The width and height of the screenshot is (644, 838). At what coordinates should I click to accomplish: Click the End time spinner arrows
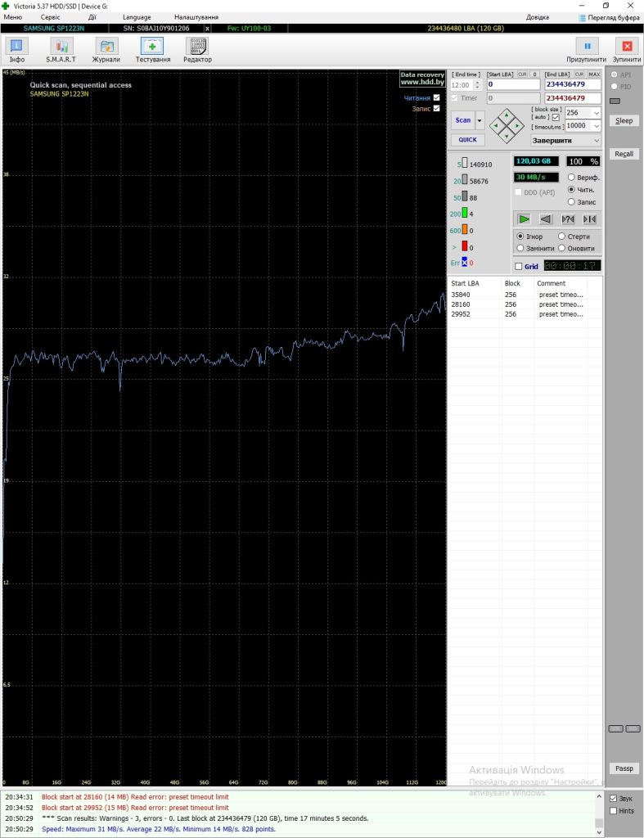coord(478,85)
